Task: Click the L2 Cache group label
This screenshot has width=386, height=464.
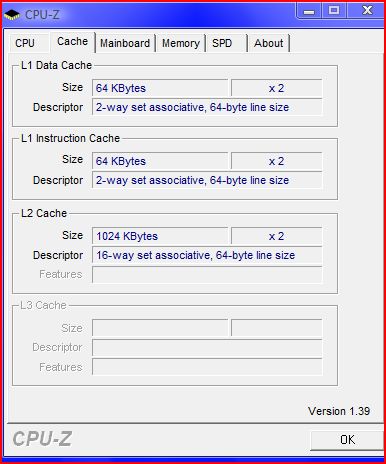Action: pyautogui.click(x=44, y=213)
